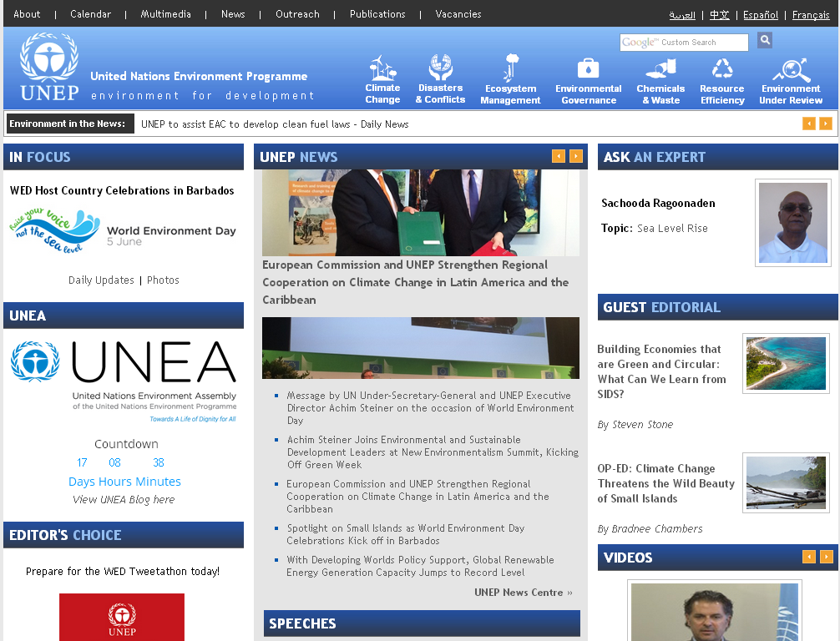Open Chemicals & Waste icon

(x=660, y=69)
